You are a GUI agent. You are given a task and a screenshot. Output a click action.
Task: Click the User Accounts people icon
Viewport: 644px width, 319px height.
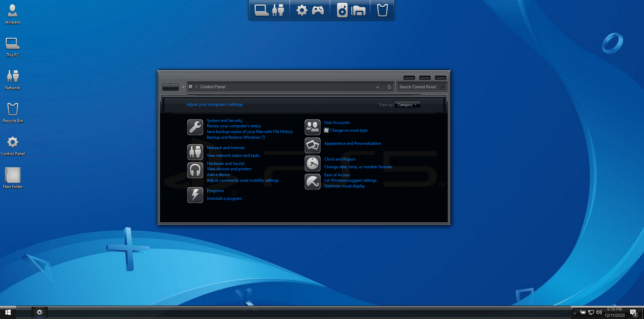[312, 127]
